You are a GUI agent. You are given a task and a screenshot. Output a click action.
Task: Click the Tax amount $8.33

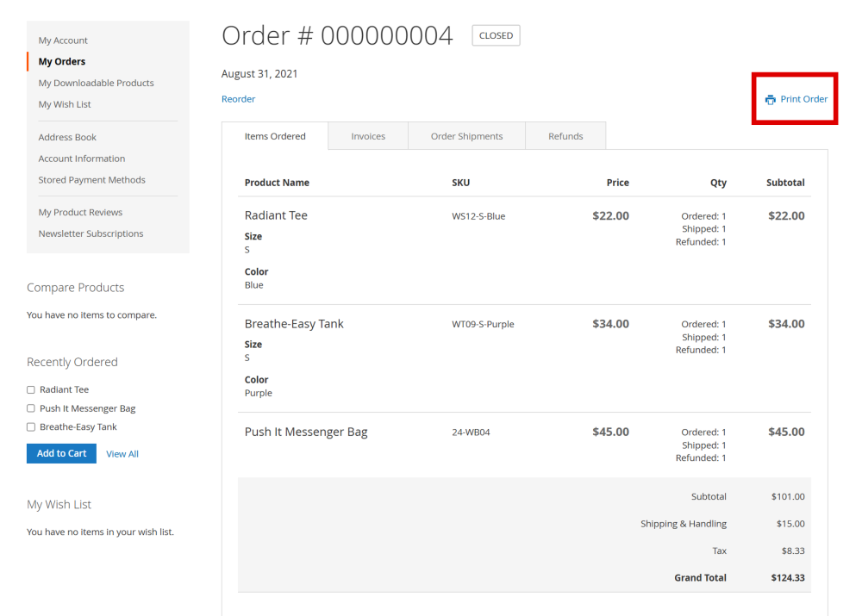point(793,551)
